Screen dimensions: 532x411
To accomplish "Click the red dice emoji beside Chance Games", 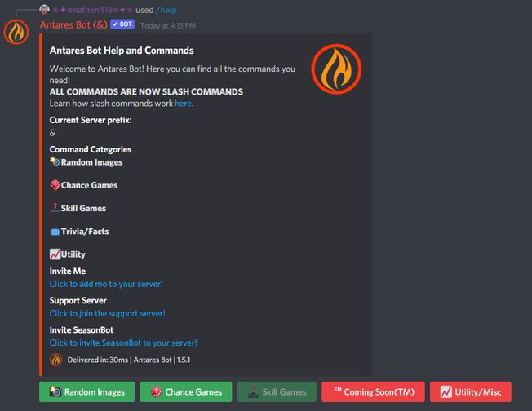I will [55, 185].
